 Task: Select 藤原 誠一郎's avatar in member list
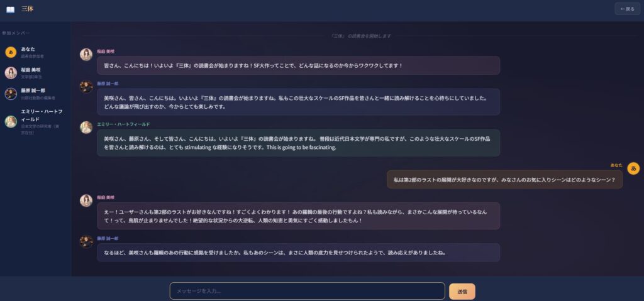coord(11,94)
